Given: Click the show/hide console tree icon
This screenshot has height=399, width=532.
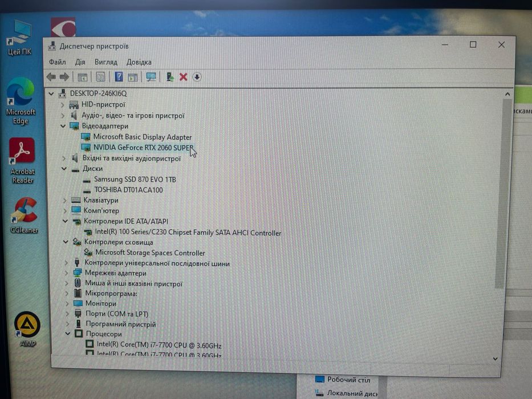Looking at the screenshot, I should [x=83, y=78].
